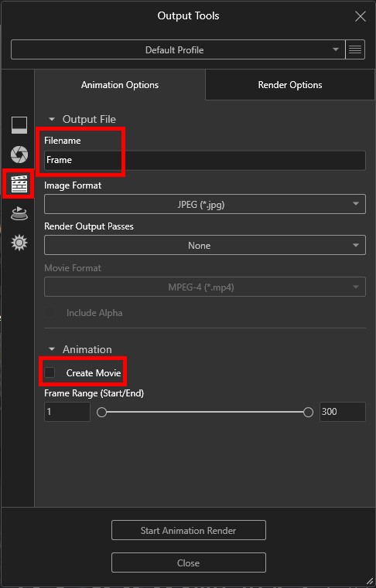Viewport: 376px width, 588px height.
Task: Click the frame range end slider handle
Action: pos(308,412)
